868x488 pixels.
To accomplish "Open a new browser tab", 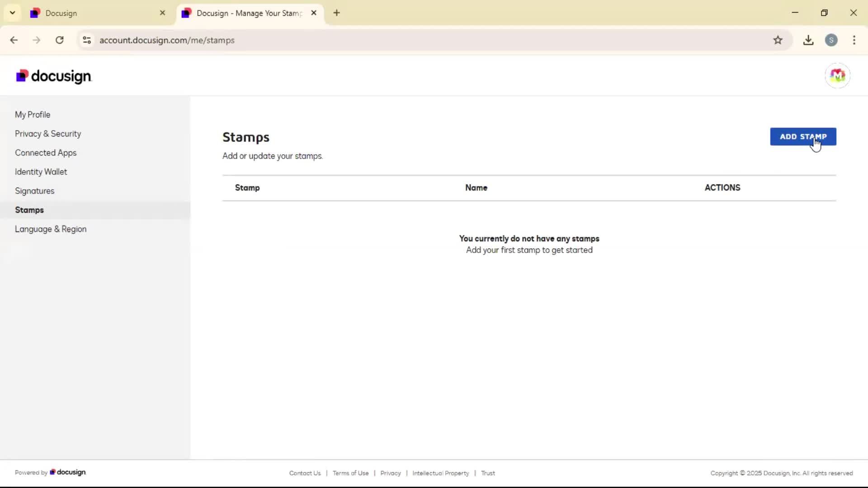I will tap(336, 13).
